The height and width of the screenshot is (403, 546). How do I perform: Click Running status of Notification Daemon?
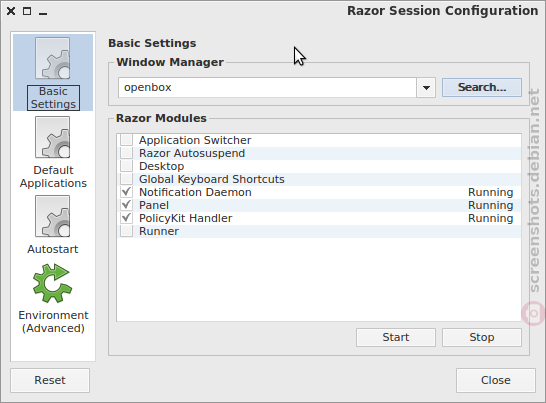pos(491,192)
